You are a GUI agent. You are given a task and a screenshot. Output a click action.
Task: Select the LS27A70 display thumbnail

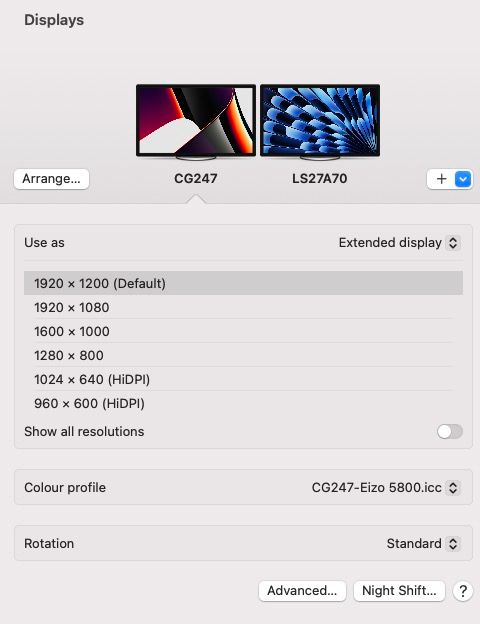320,121
